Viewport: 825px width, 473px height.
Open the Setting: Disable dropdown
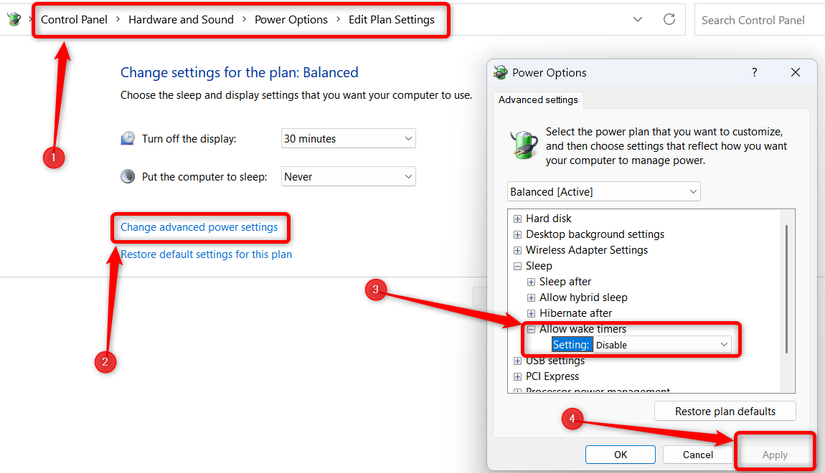point(662,345)
